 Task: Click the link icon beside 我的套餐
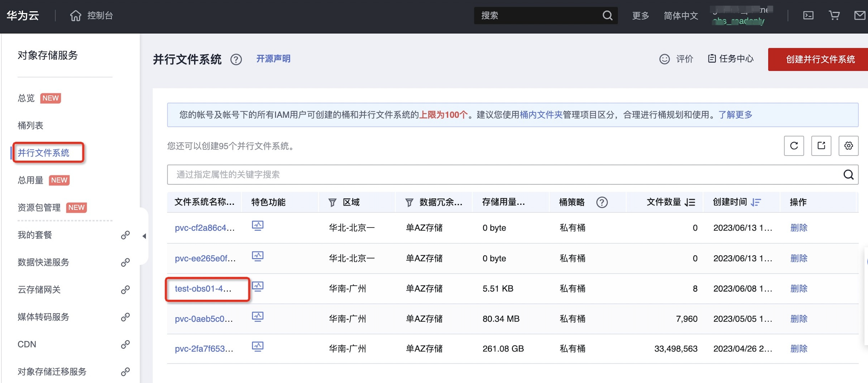coord(125,235)
